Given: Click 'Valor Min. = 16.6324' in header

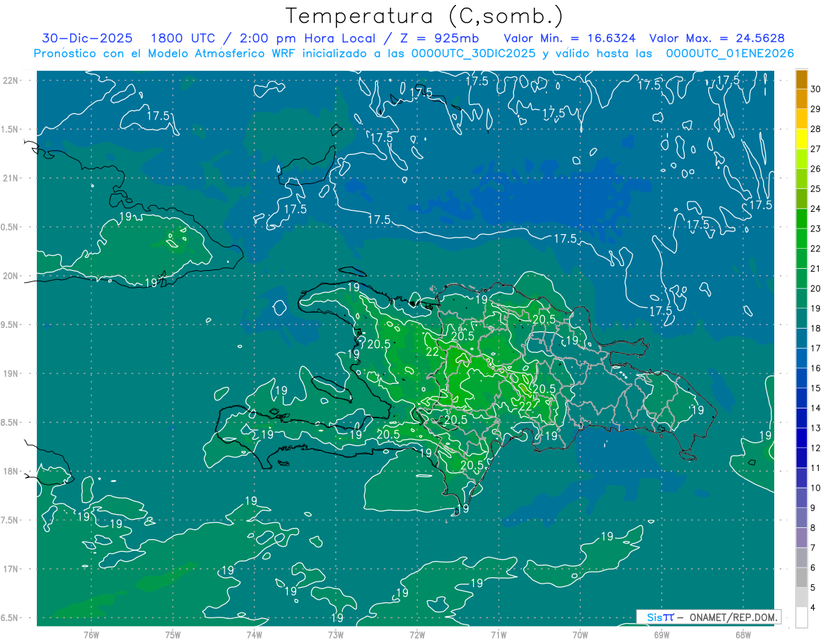Looking at the screenshot, I should [569, 38].
